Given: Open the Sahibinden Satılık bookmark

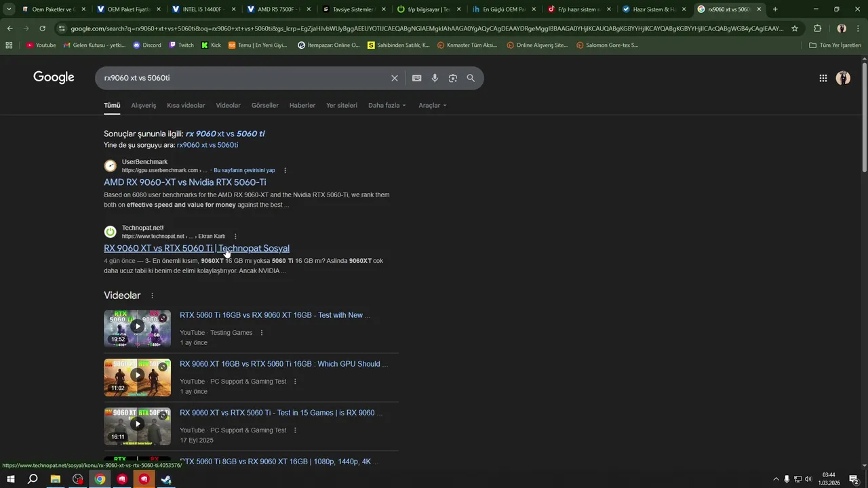Looking at the screenshot, I should [x=399, y=45].
